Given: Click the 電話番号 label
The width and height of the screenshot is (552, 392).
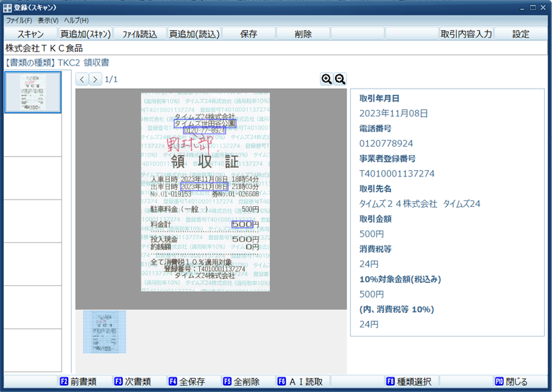Looking at the screenshot, I should 375,128.
